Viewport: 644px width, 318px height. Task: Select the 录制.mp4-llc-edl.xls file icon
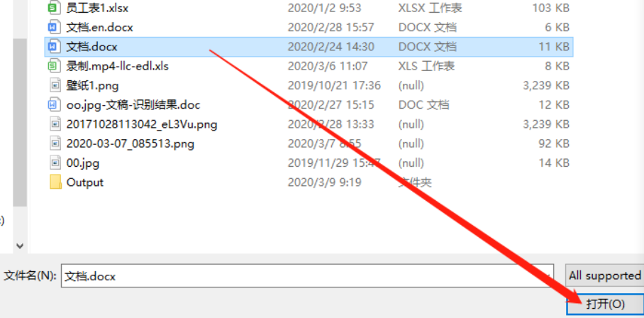tap(53, 66)
